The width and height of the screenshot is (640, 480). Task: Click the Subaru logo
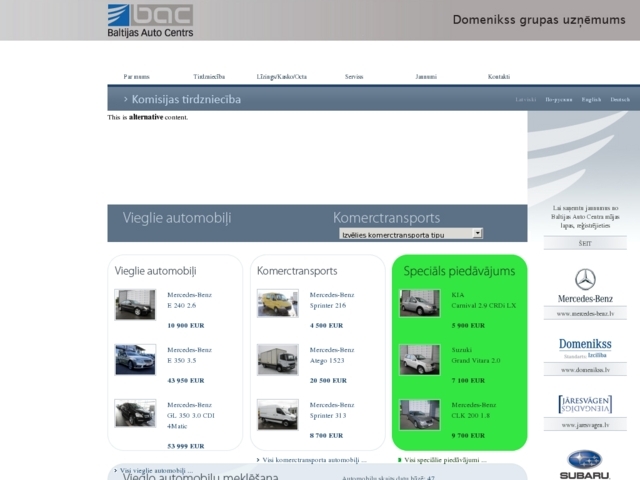tap(585, 464)
